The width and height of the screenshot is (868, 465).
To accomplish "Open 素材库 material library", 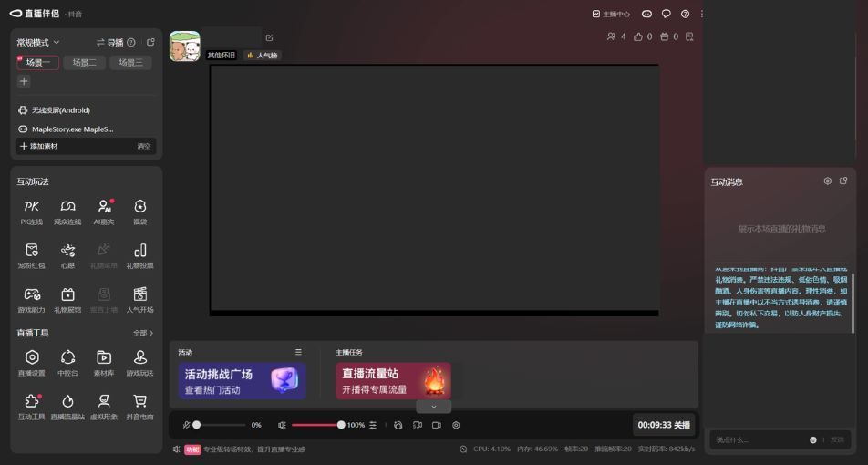I will tap(104, 363).
